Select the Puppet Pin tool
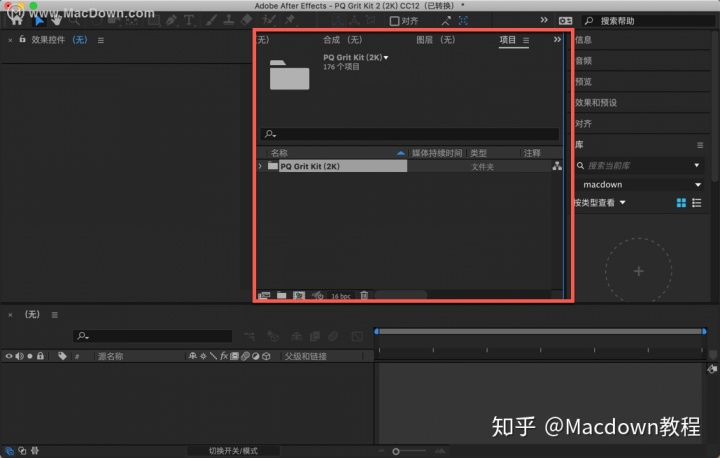The width and height of the screenshot is (720, 458). click(x=290, y=20)
